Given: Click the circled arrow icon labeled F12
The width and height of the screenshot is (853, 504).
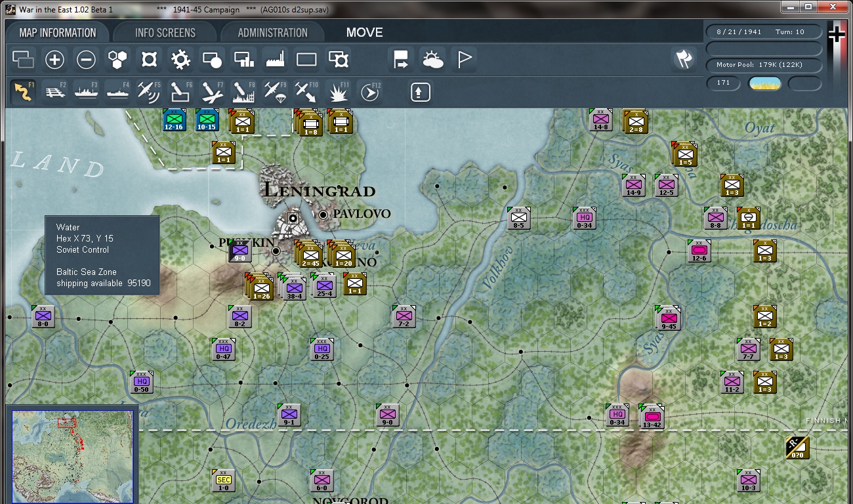Looking at the screenshot, I should (x=369, y=91).
